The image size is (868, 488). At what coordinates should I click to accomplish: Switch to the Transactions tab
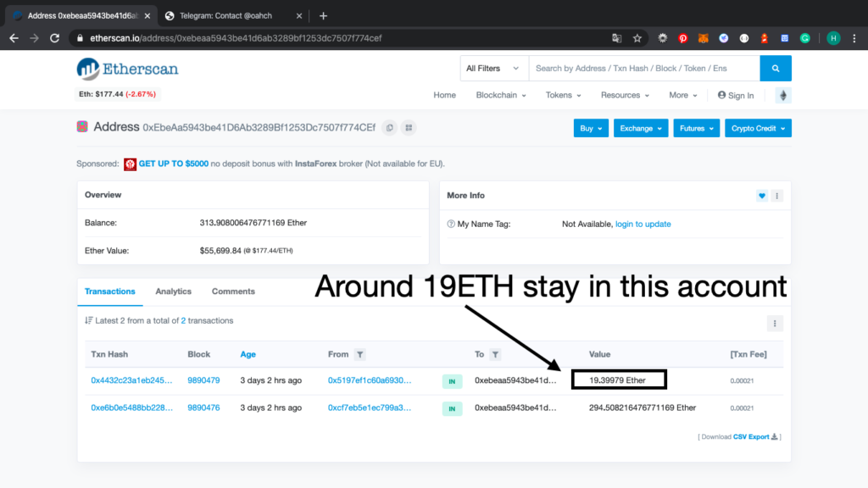109,291
